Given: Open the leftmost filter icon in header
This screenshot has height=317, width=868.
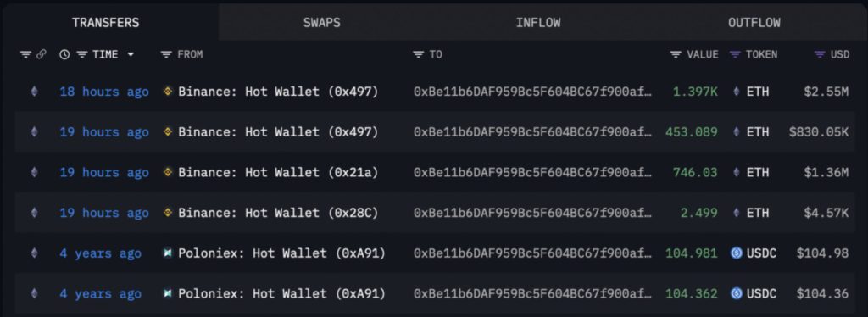Looking at the screenshot, I should pyautogui.click(x=25, y=54).
